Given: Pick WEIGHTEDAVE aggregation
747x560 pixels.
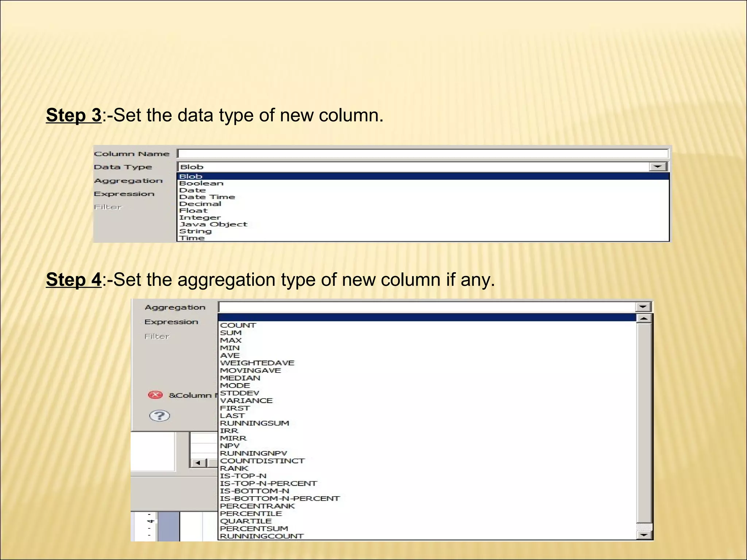Looking at the screenshot, I should tap(427, 363).
